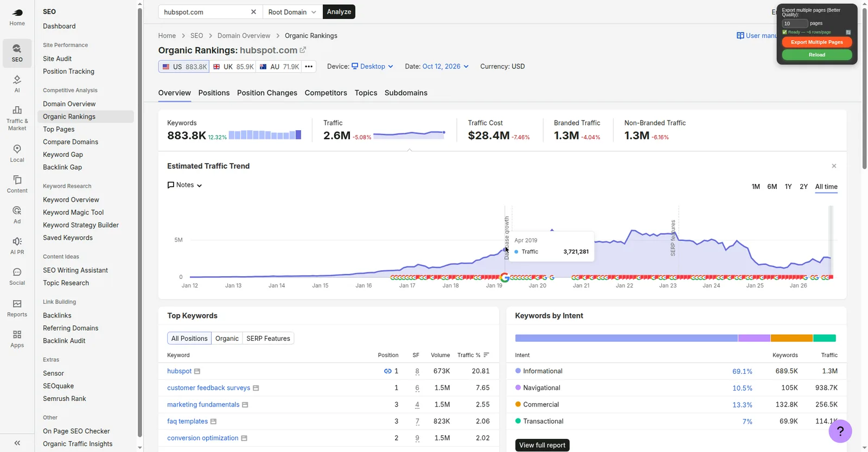Open the Ad section in the left rail

pos(17,215)
